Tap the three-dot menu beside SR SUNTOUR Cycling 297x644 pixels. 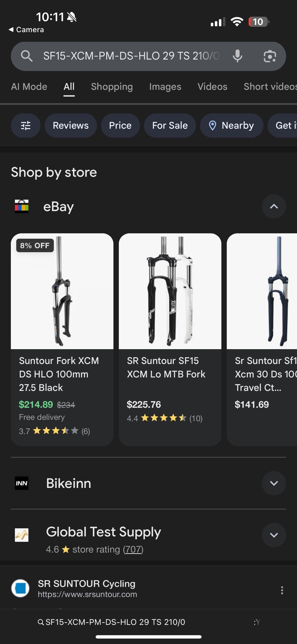[x=282, y=590]
